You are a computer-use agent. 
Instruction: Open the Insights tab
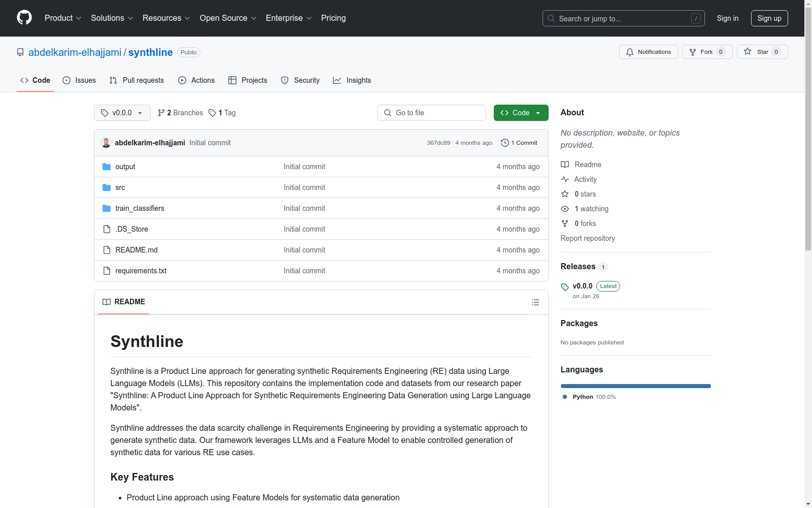(x=352, y=80)
